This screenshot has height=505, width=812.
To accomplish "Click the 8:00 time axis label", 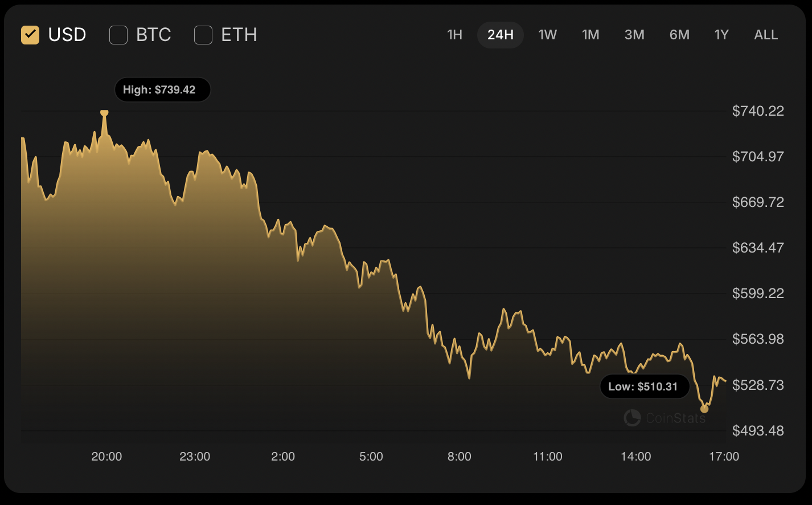I will [460, 457].
